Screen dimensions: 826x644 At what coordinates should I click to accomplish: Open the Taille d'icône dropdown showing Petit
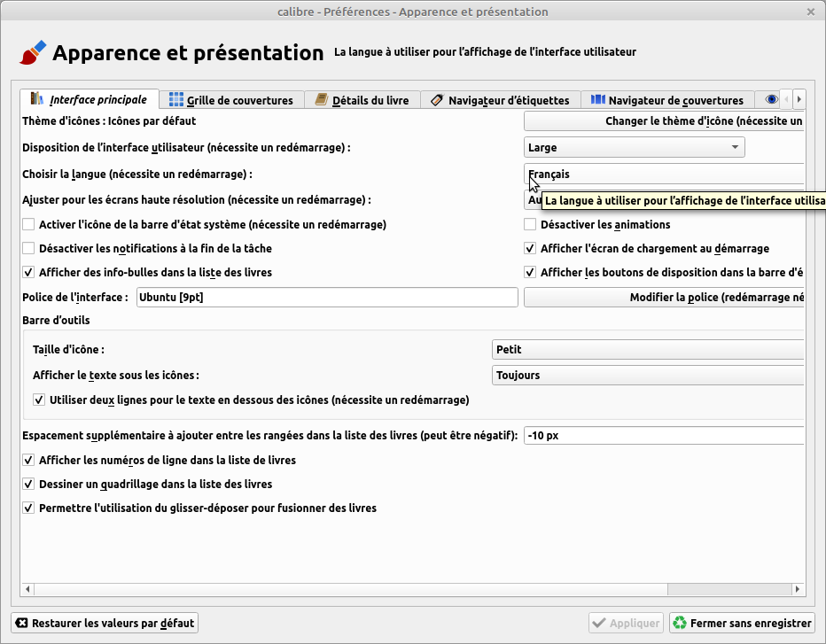648,349
